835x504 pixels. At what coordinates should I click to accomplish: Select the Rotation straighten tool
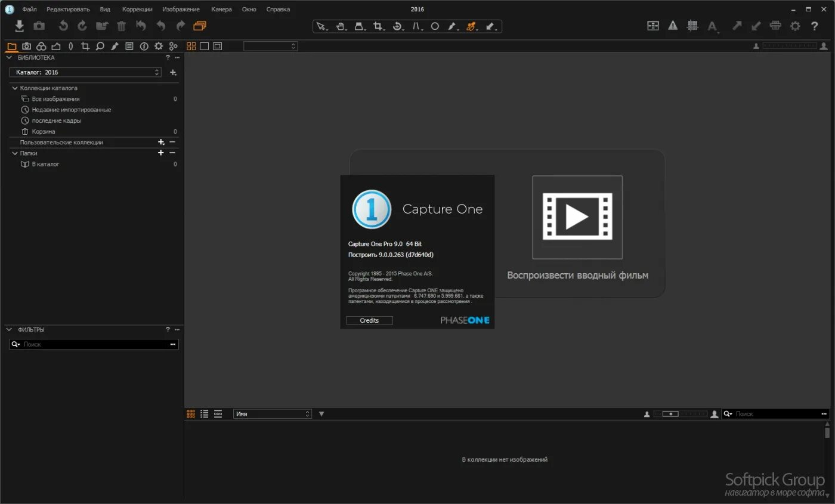pyautogui.click(x=397, y=26)
